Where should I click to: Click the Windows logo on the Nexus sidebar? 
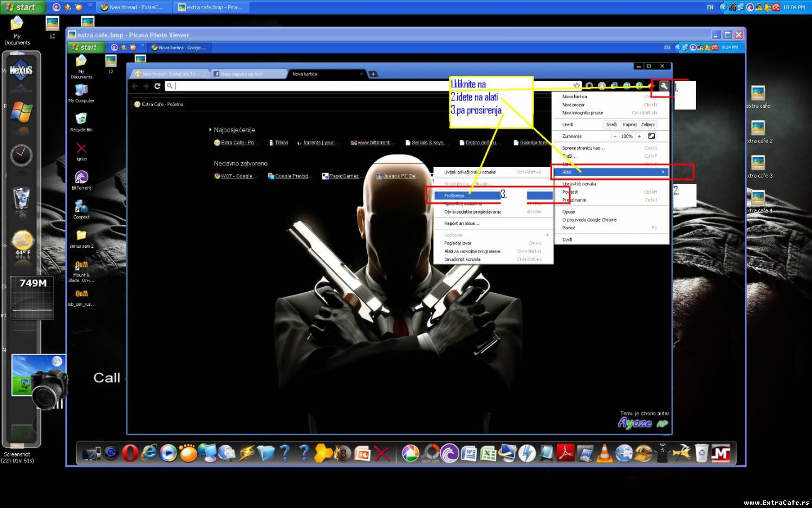point(21,112)
